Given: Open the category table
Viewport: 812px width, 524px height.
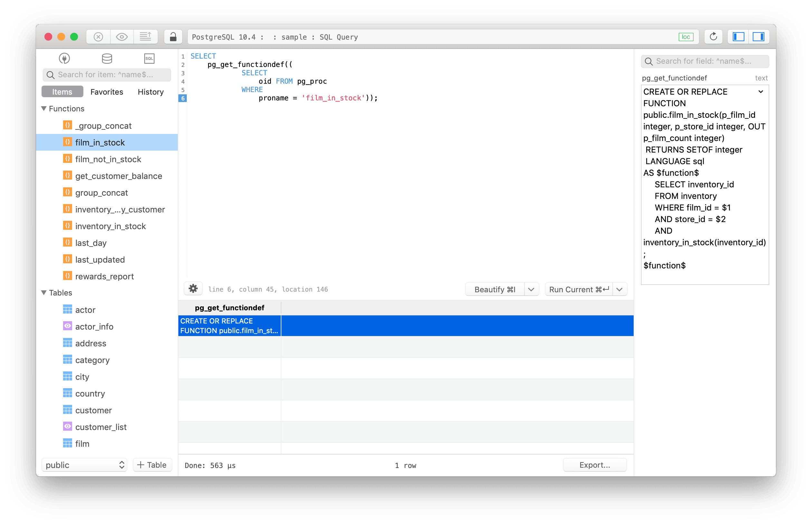Looking at the screenshot, I should (x=107, y=360).
